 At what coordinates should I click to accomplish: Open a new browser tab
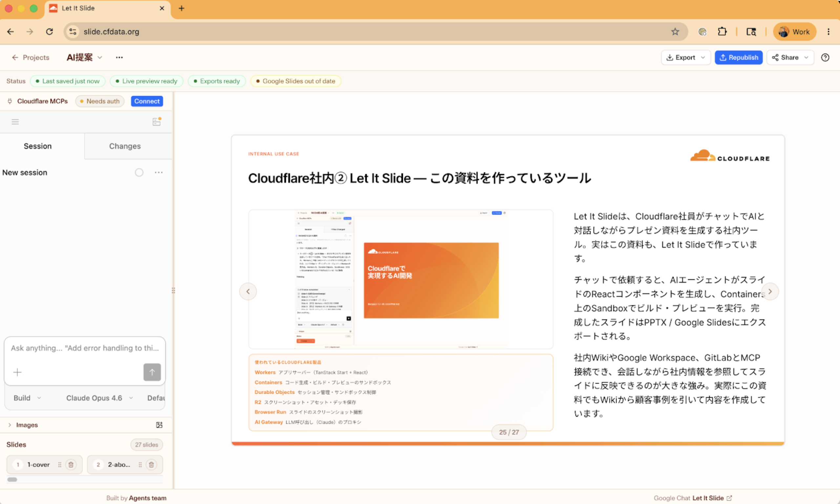pos(181,8)
